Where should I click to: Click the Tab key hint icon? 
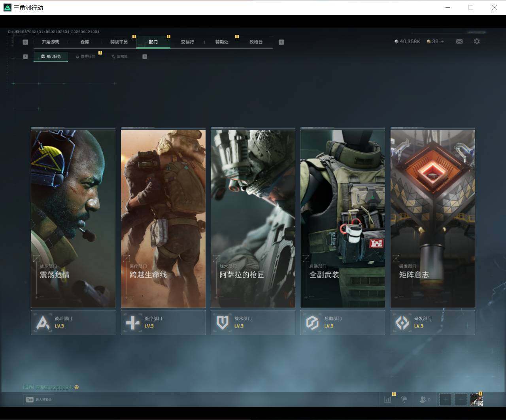30,399
